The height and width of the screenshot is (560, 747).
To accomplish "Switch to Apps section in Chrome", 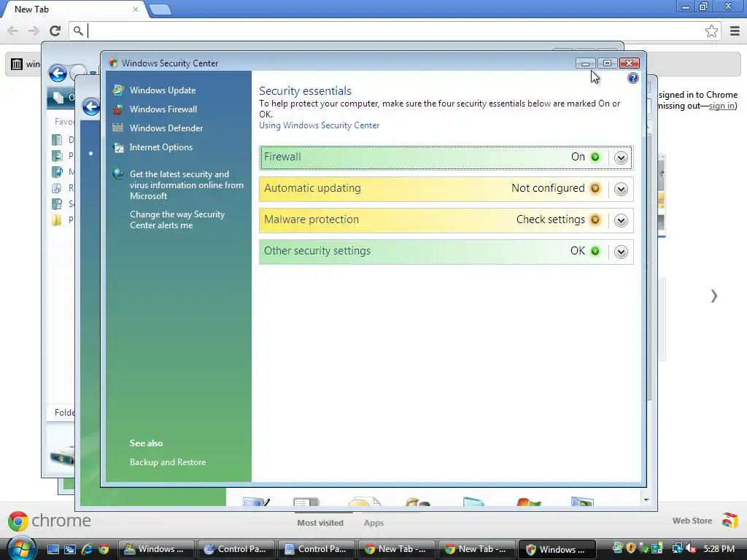I will coord(373,523).
